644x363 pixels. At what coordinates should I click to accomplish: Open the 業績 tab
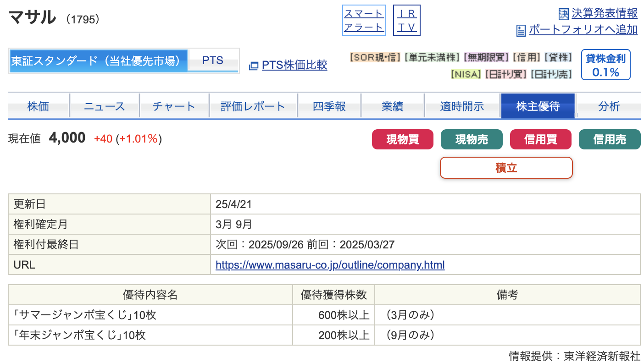393,106
